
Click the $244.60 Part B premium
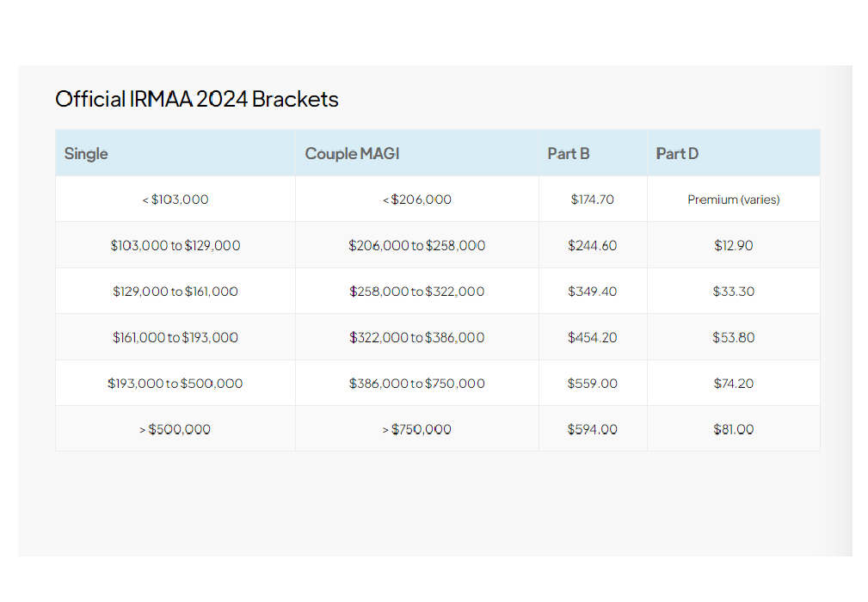point(593,246)
